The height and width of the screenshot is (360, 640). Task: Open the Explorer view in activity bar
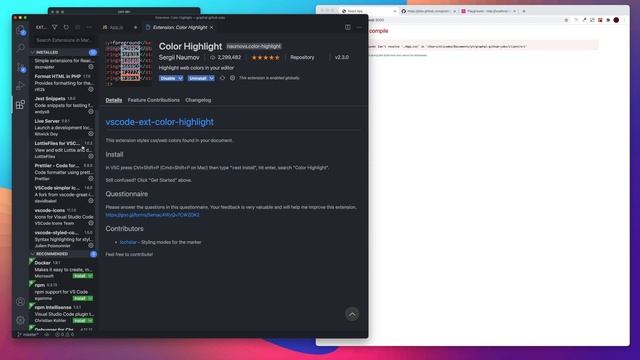click(20, 30)
